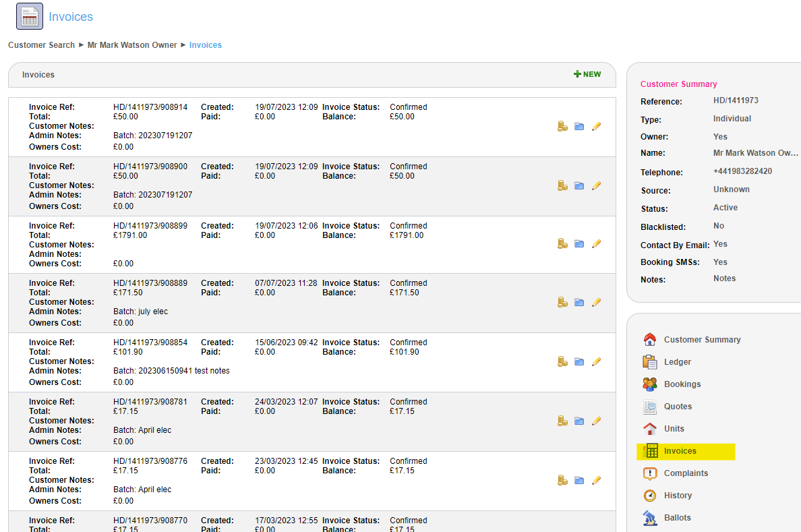Open folder icon for invoice 908899
Screen dimensions: 801x532
tap(578, 244)
